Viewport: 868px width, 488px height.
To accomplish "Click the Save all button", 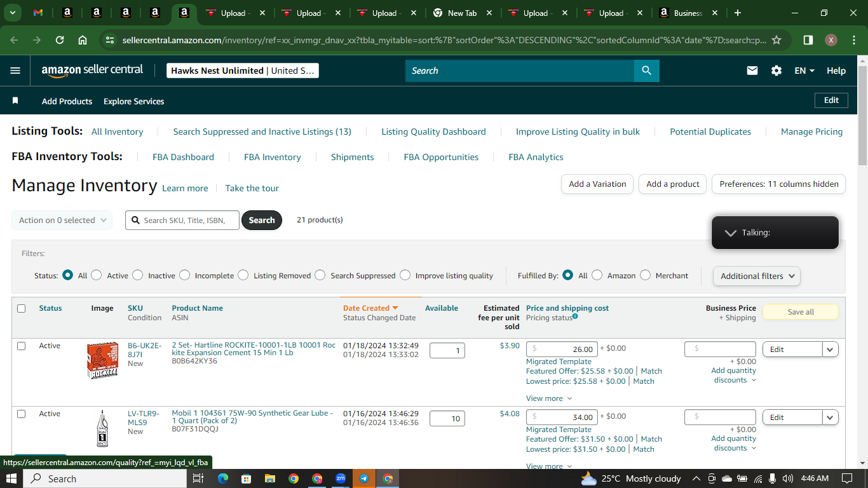I will coord(801,312).
